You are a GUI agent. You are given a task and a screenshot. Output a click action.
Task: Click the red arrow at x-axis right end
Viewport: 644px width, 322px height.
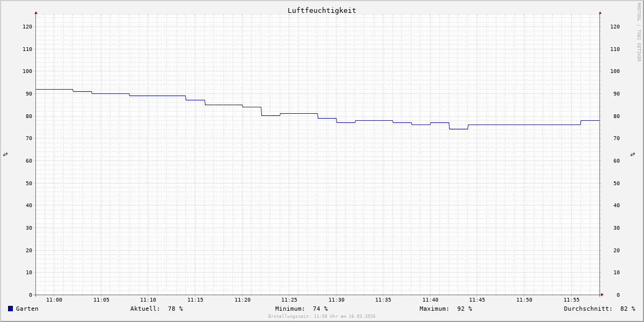click(602, 295)
